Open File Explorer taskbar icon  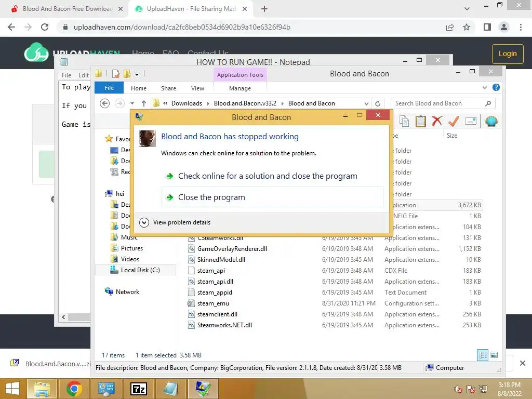click(x=42, y=389)
